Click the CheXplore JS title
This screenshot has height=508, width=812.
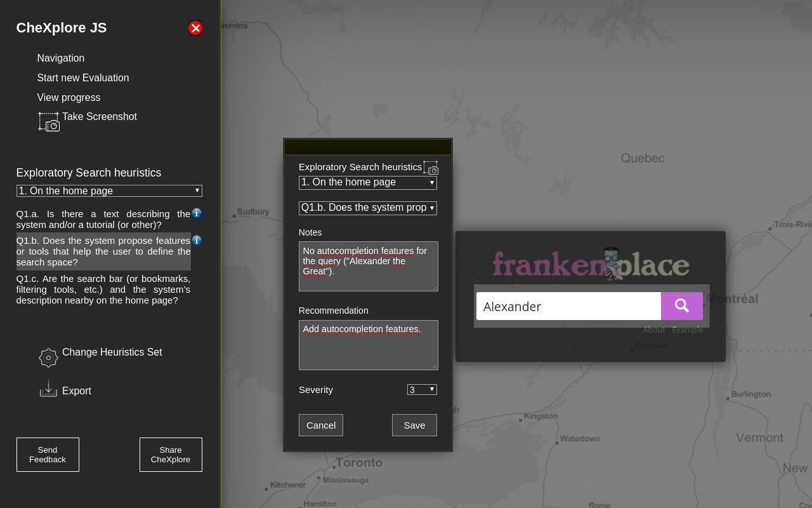[x=62, y=28]
